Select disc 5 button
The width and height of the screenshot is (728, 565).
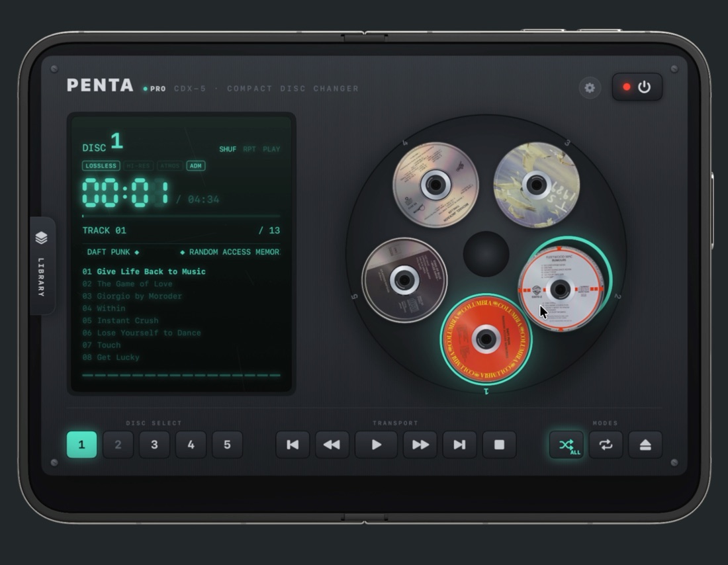(x=227, y=445)
